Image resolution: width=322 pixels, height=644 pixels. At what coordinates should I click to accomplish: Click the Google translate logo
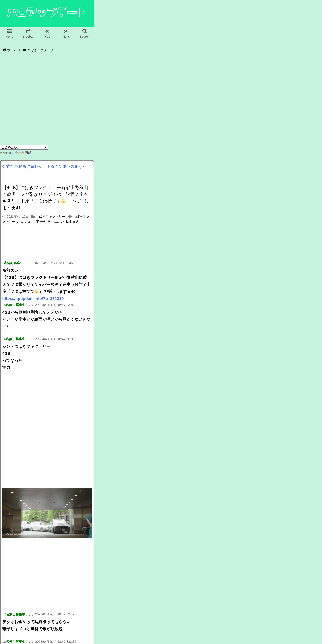20,152
